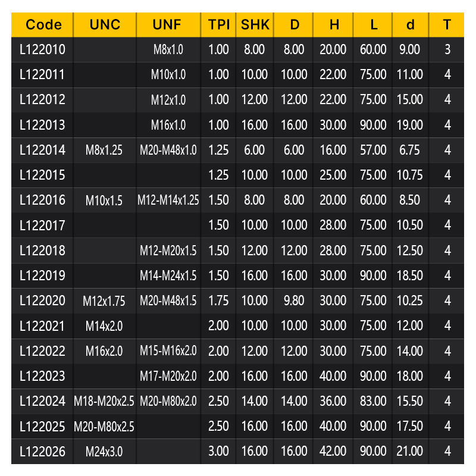Select product code L122026
Screen dimensions: 476x476
[x=43, y=452]
